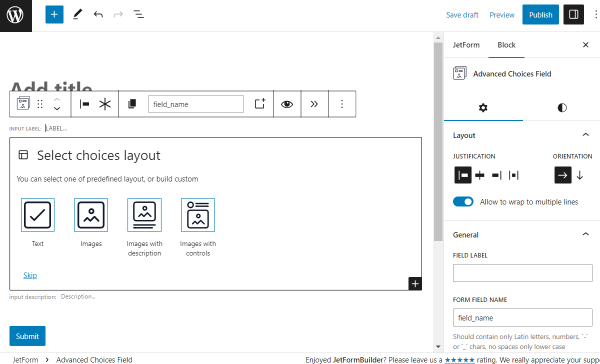The width and height of the screenshot is (600, 364).
Task: Open block options three-dot menu
Action: pyautogui.click(x=342, y=104)
